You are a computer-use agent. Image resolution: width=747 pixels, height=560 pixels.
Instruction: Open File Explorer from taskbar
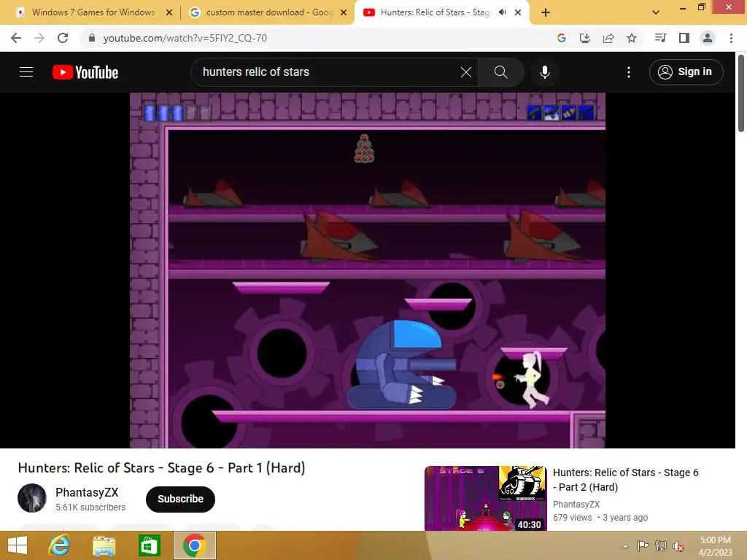(x=104, y=545)
